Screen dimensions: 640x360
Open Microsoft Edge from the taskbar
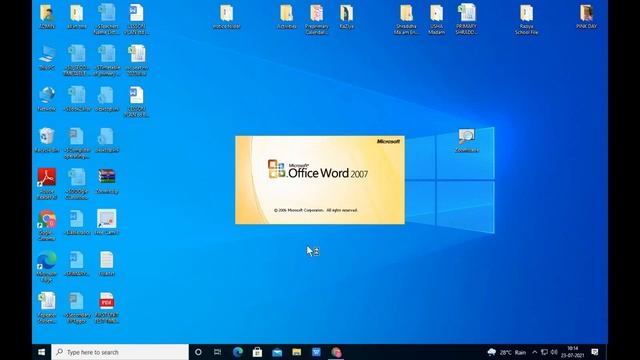pos(238,352)
